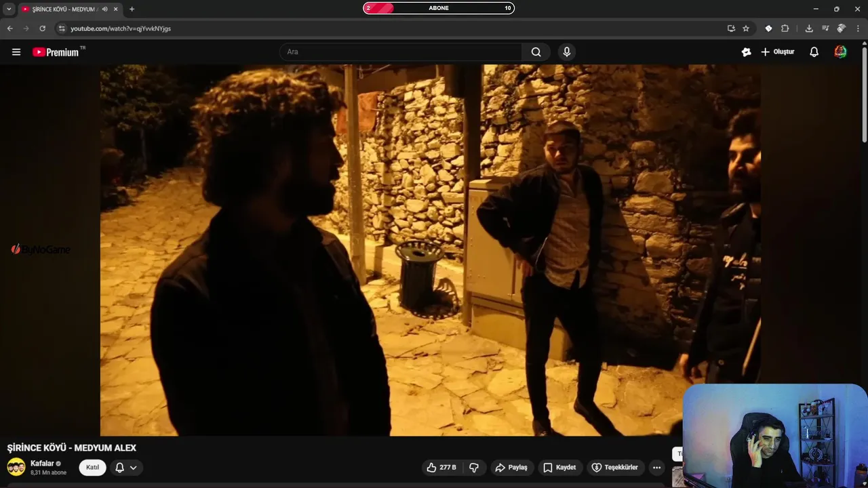The width and height of the screenshot is (868, 488).
Task: Open the Kafalar channel avatar
Action: pyautogui.click(x=16, y=467)
